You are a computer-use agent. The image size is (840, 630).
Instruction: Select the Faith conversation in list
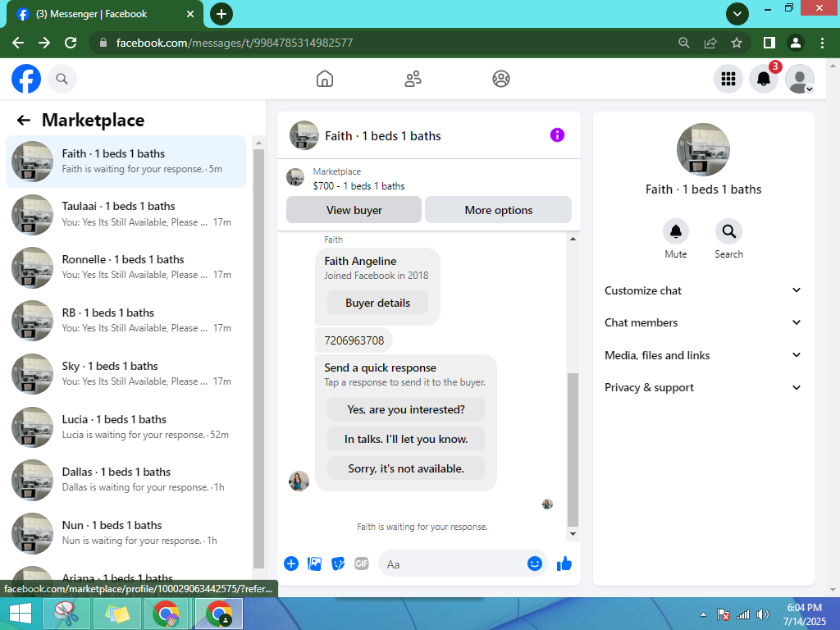(126, 162)
